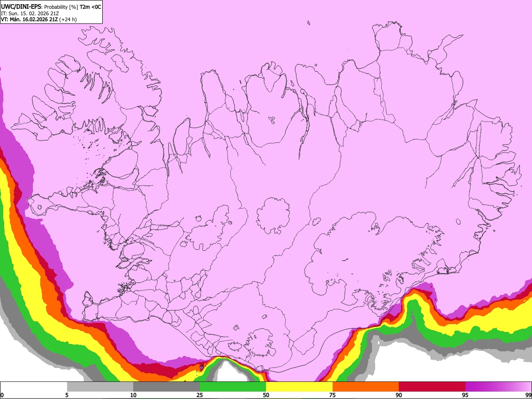Click the '(+24 h)' forecast offset text
532x399 pixels.
(68, 20)
